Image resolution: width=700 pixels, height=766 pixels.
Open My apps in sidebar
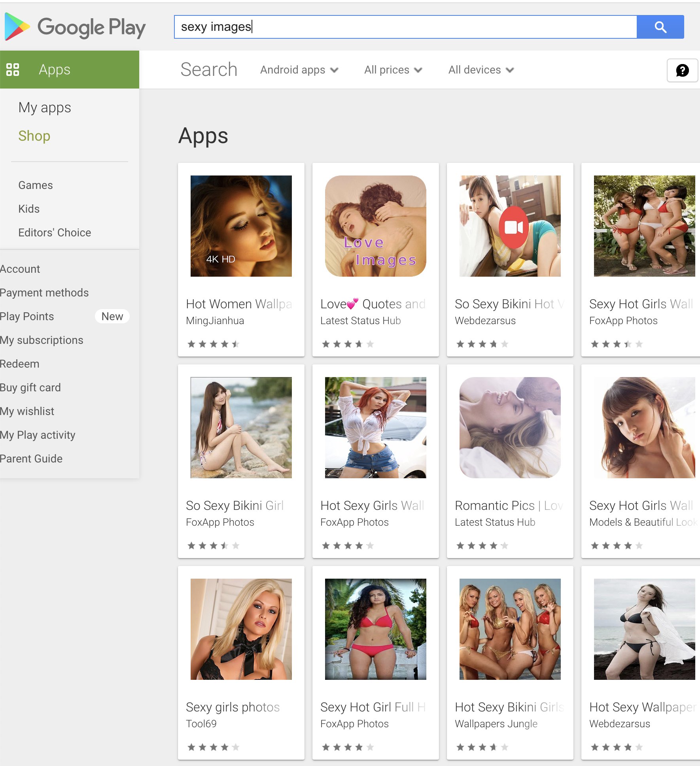click(45, 108)
